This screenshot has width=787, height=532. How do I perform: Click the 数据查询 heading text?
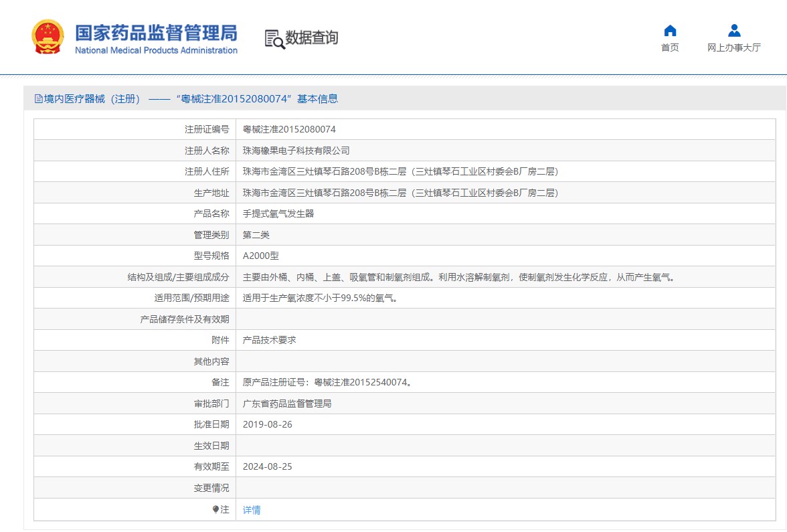pyautogui.click(x=312, y=38)
